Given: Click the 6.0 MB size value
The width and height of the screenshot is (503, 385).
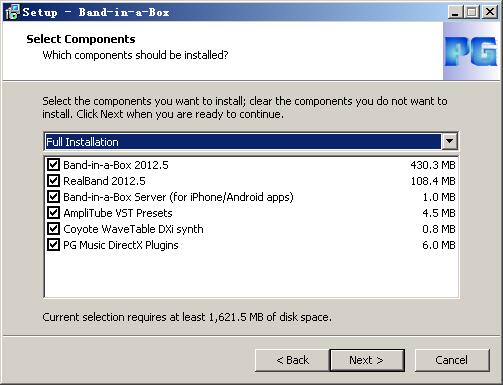Looking at the screenshot, I should 439,245.
